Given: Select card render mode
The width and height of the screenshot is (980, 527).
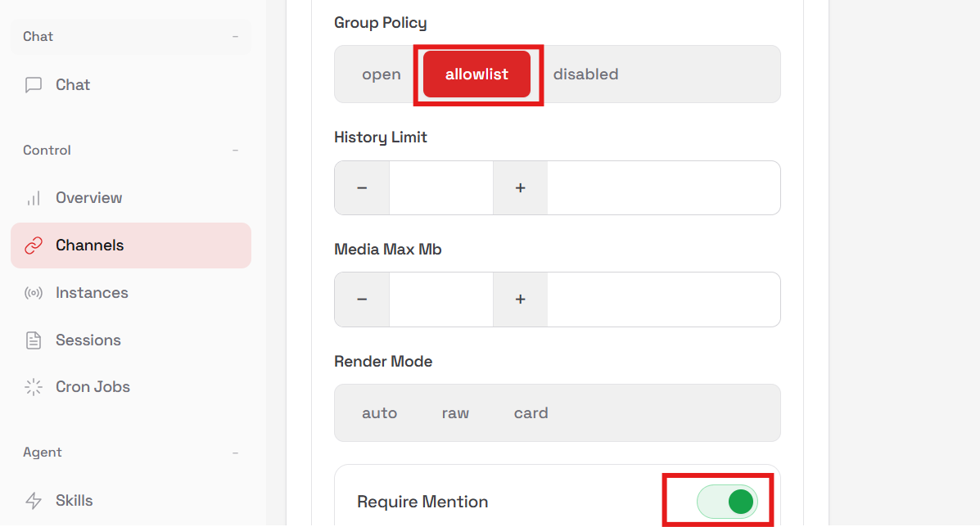Looking at the screenshot, I should (x=531, y=413).
